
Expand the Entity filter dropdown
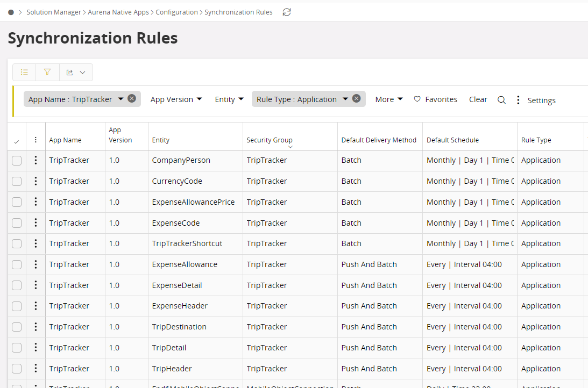(x=229, y=99)
